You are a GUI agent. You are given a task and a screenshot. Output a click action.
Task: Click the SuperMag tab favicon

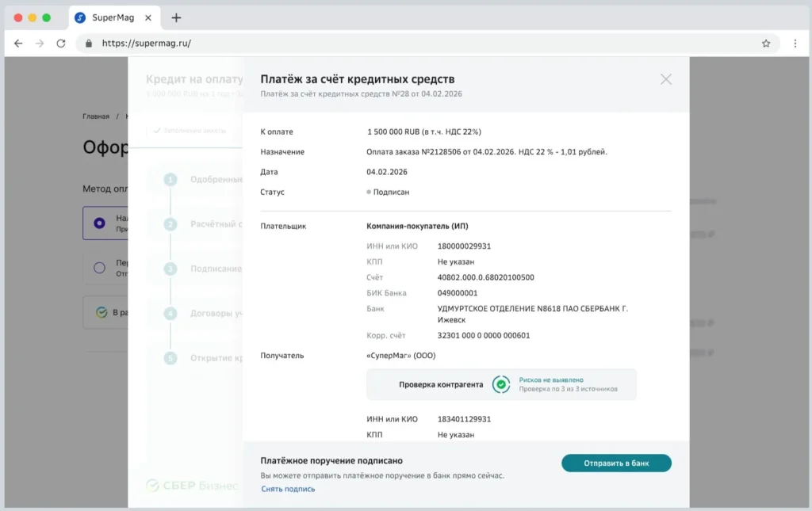pyautogui.click(x=80, y=17)
